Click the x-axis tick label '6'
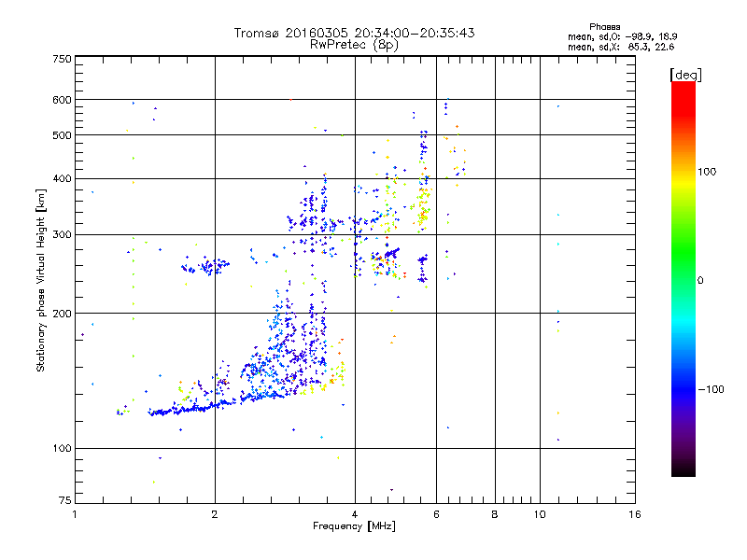 pos(436,514)
